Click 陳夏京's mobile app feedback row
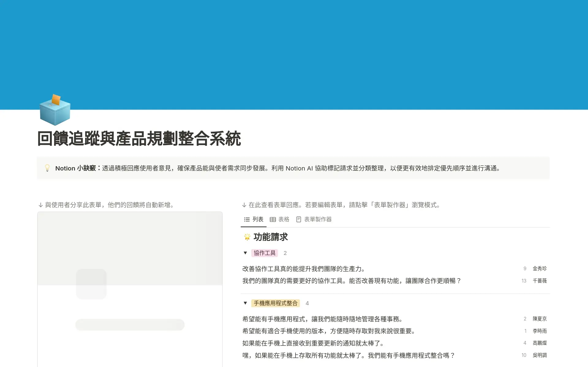This screenshot has height=367, width=588. (322, 319)
